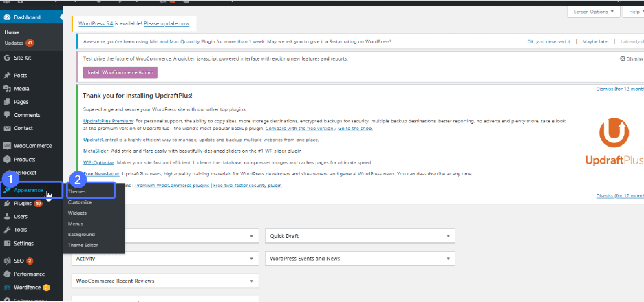This screenshot has width=644, height=302.
Task: Click the Settings sliders icon
Action: 7,244
